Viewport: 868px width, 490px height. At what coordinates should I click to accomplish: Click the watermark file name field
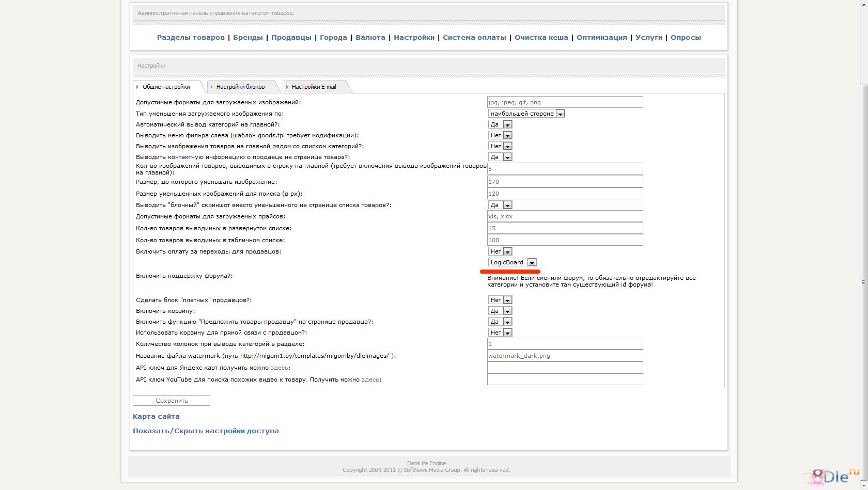[x=565, y=356]
